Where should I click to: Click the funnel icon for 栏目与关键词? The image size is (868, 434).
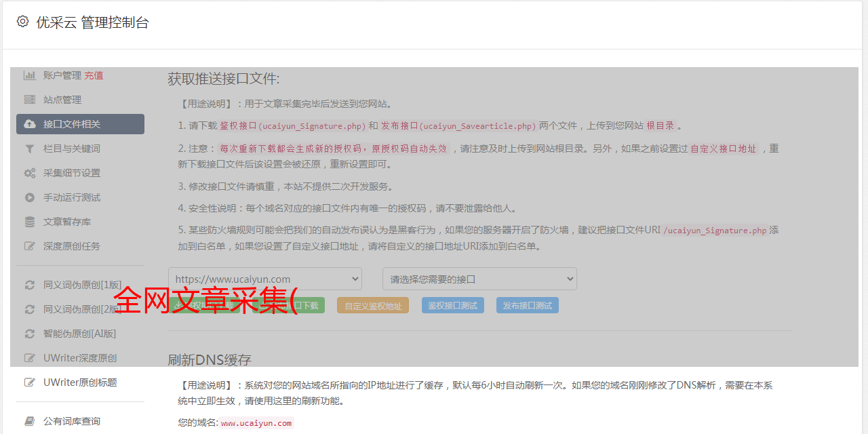pyautogui.click(x=30, y=149)
